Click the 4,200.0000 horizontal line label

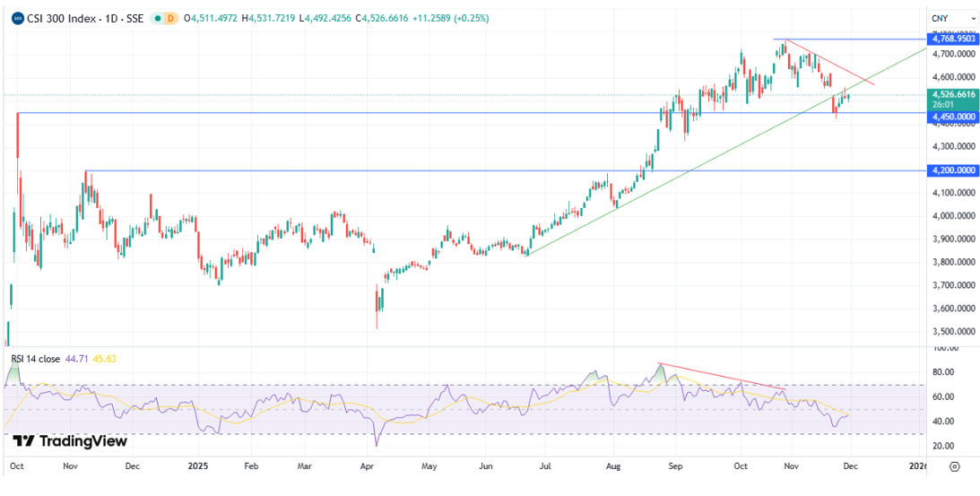tap(953, 170)
